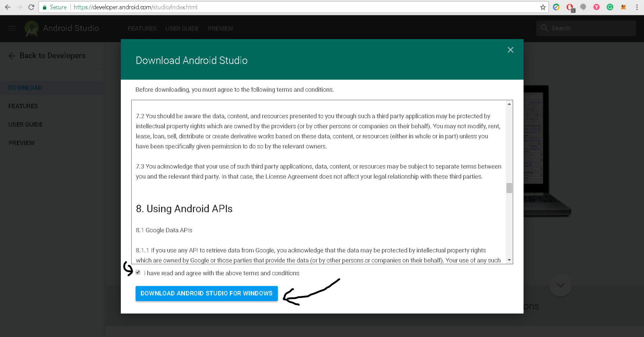
Task: Click the multicolor circle extension icon
Action: pos(556,7)
